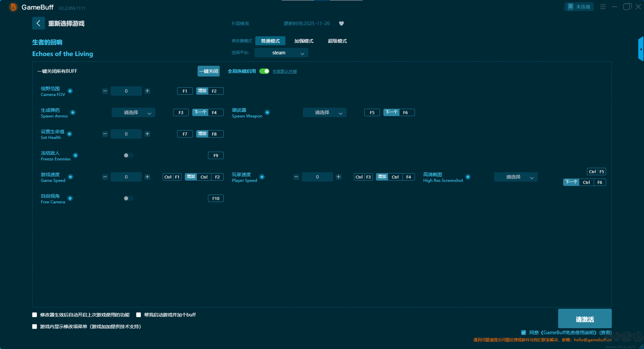Open the High Res Screenshot dropdown

[516, 177]
